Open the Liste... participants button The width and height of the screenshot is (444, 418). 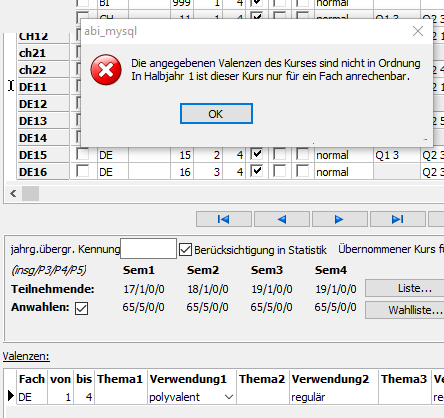tap(415, 288)
